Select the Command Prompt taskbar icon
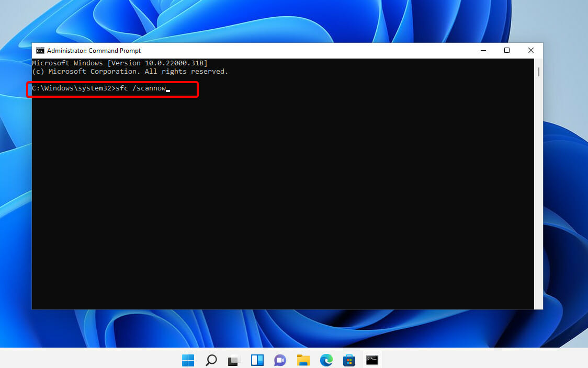The image size is (588, 368). [x=372, y=360]
